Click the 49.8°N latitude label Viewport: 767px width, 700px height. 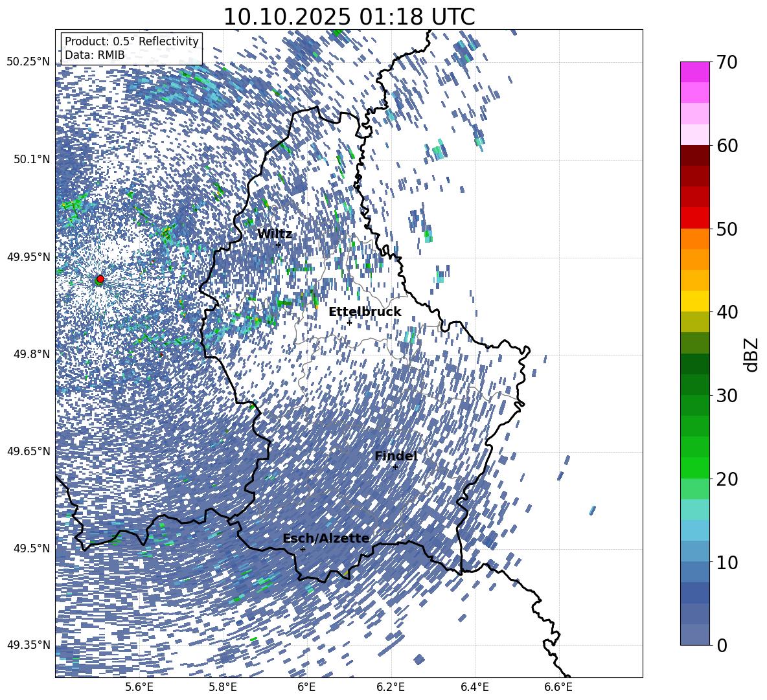tap(32, 354)
